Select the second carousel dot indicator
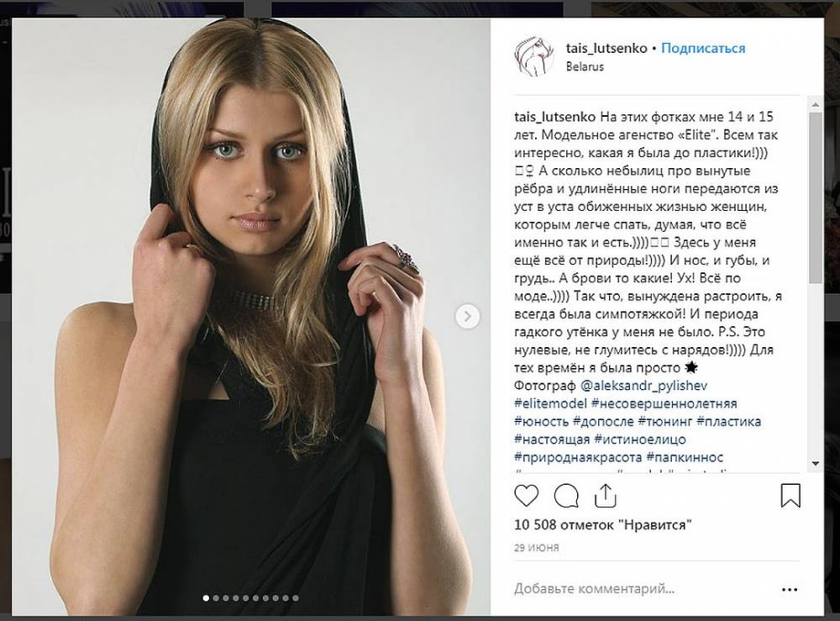 (x=216, y=598)
